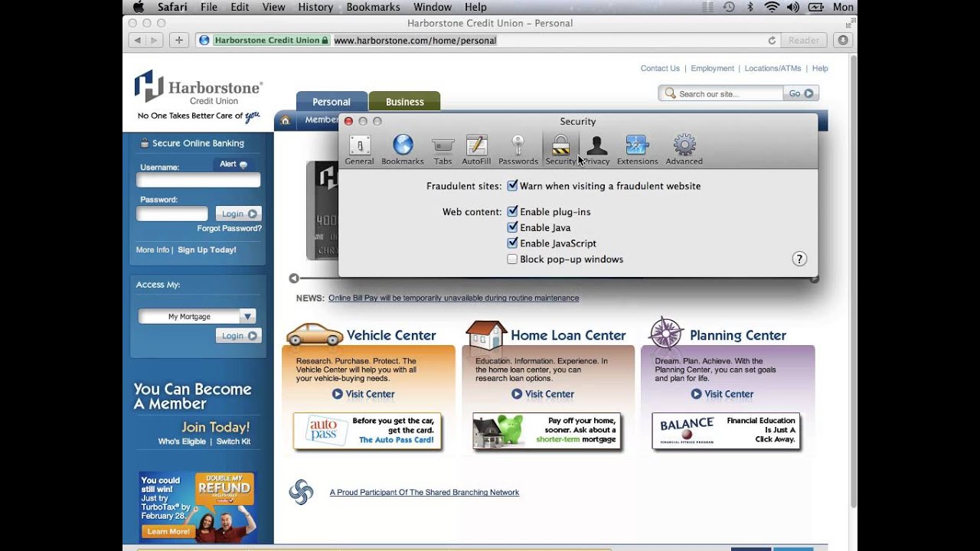Image resolution: width=980 pixels, height=551 pixels.
Task: Open the Advanced preferences pane
Action: pos(684,149)
